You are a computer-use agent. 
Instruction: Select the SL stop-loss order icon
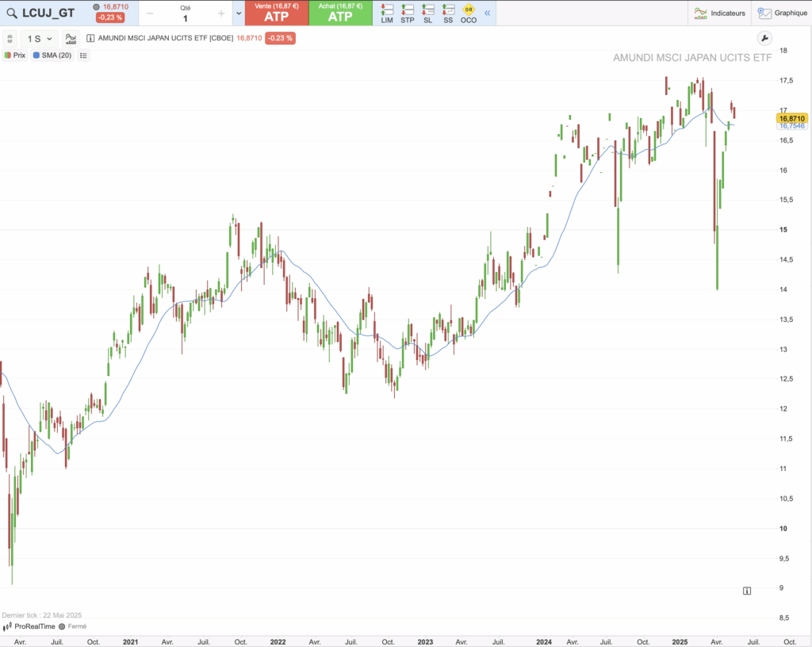pyautogui.click(x=427, y=13)
